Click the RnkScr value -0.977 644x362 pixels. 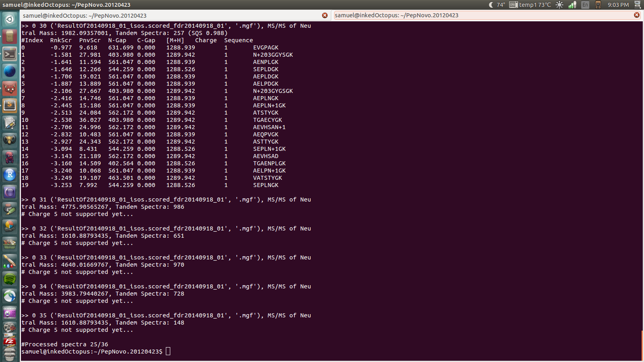click(x=61, y=47)
